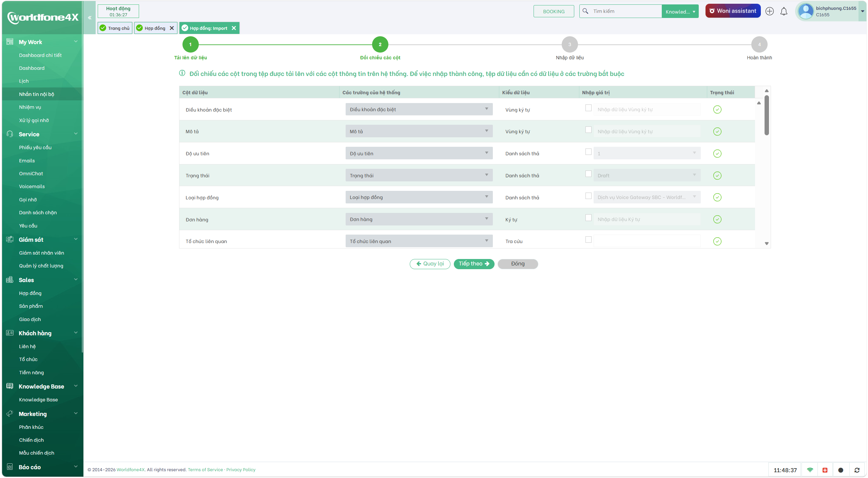Click the Marketing megaphone icon
868x478 pixels.
pos(10,414)
